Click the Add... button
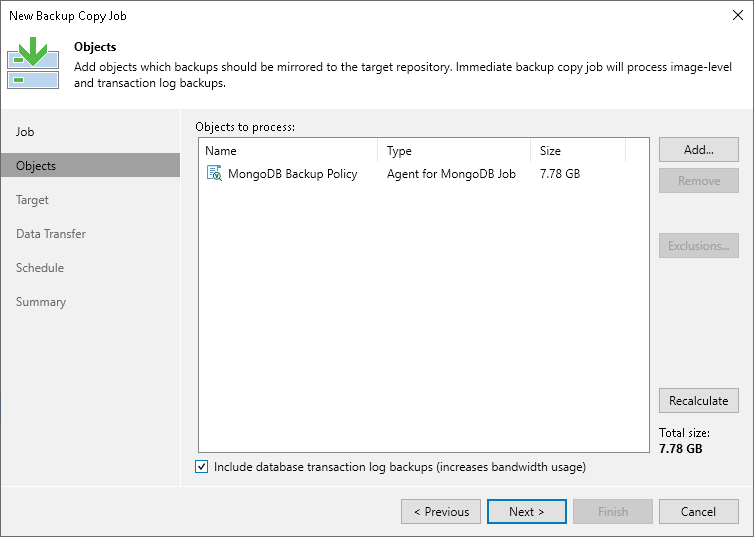The width and height of the screenshot is (754, 537). [699, 150]
